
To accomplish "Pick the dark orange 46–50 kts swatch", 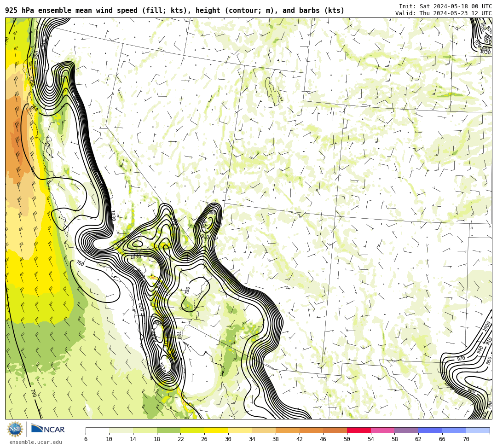I will click(x=335, y=430).
